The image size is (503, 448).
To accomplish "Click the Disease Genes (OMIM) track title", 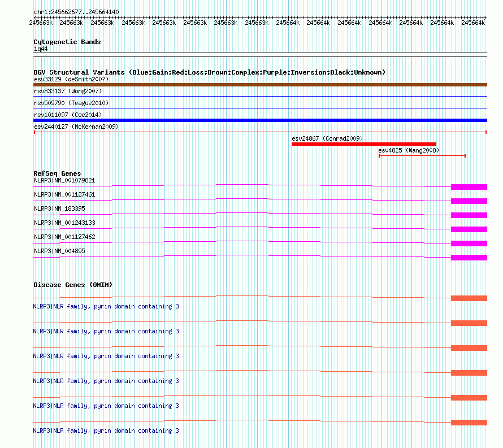I will coord(73,285).
